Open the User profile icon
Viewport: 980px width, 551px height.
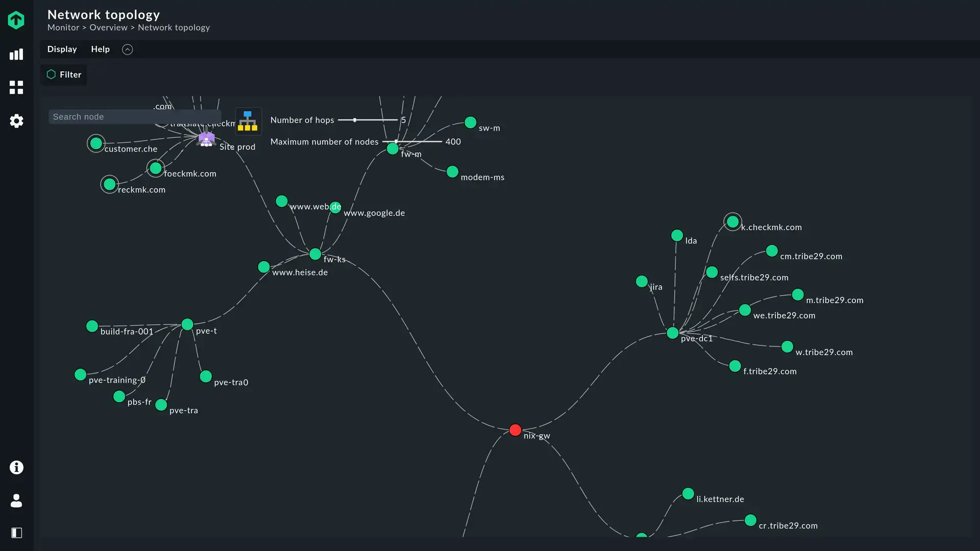click(16, 500)
